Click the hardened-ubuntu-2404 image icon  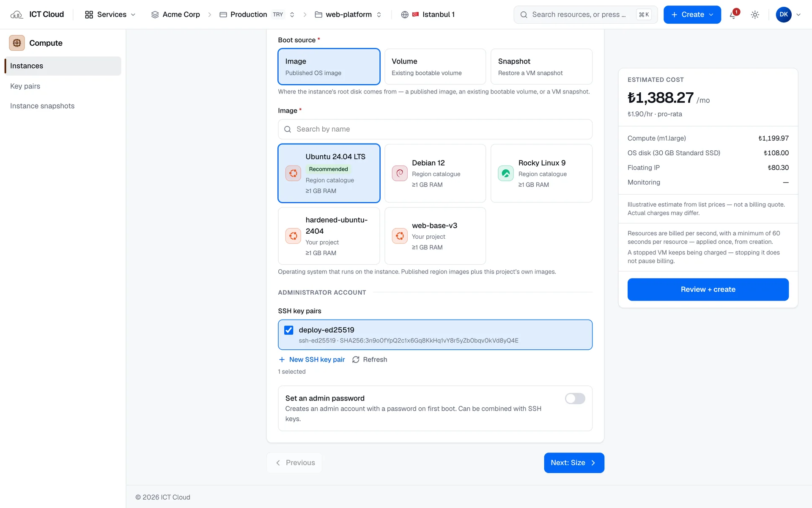(293, 236)
